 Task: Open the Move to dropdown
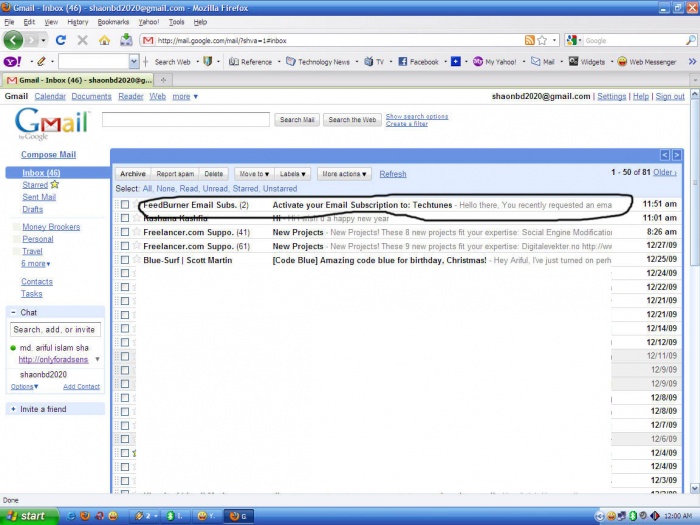pyautogui.click(x=254, y=174)
